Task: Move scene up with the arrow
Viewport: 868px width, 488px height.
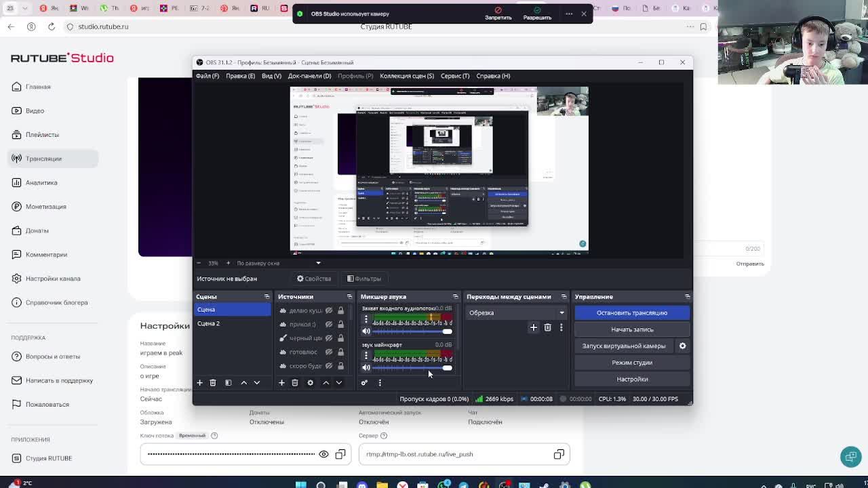Action: point(244,383)
